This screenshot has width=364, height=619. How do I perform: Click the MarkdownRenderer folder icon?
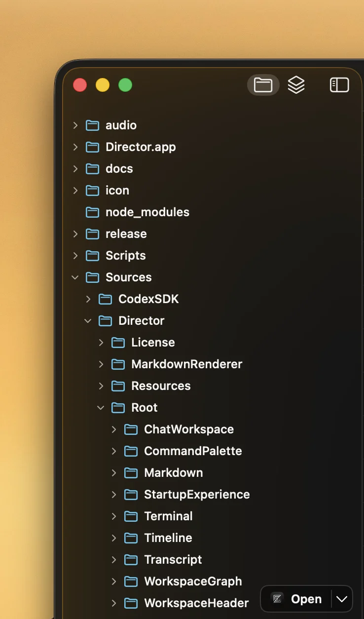118,364
